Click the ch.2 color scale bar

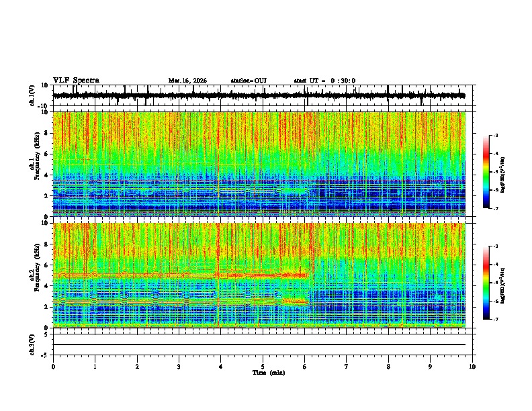pos(486,283)
